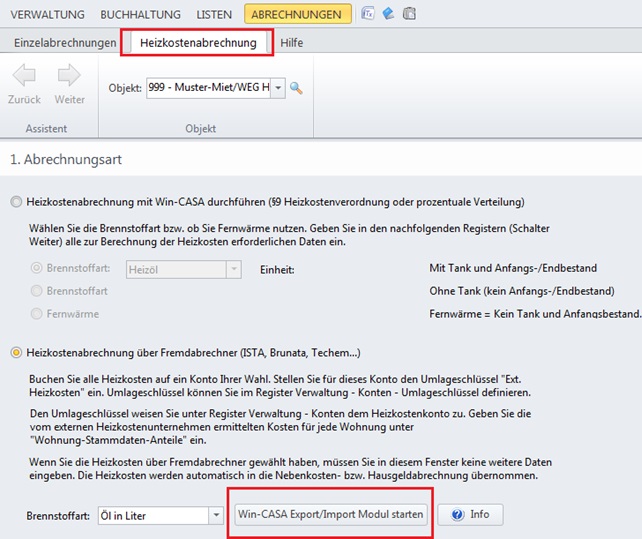Click the Assistent group label
Image resolution: width=642 pixels, height=539 pixels.
[x=46, y=129]
